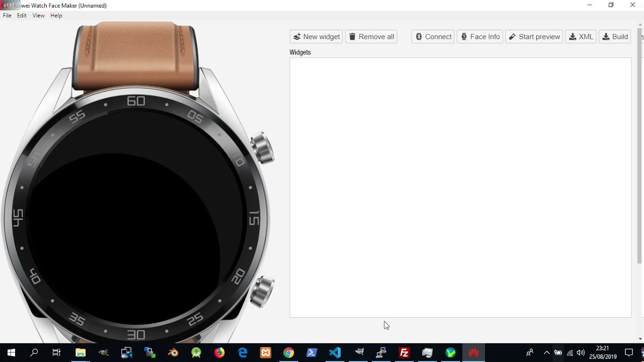
Task: Open the Help menu
Action: click(x=56, y=16)
